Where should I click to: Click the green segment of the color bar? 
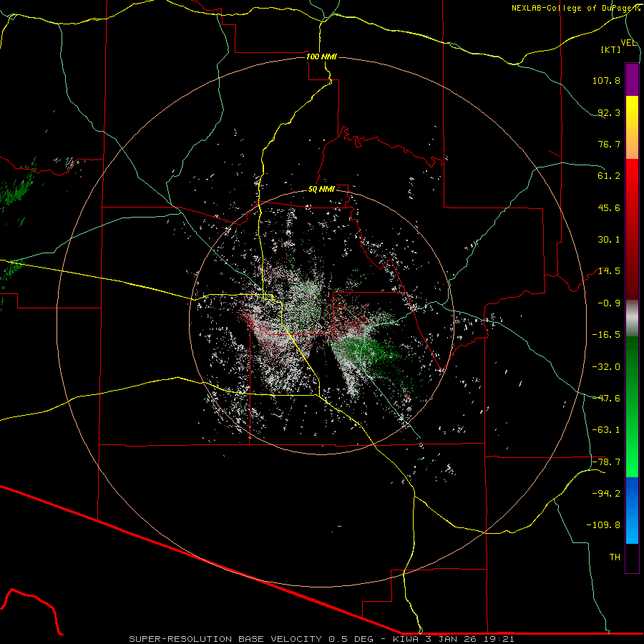(632, 406)
